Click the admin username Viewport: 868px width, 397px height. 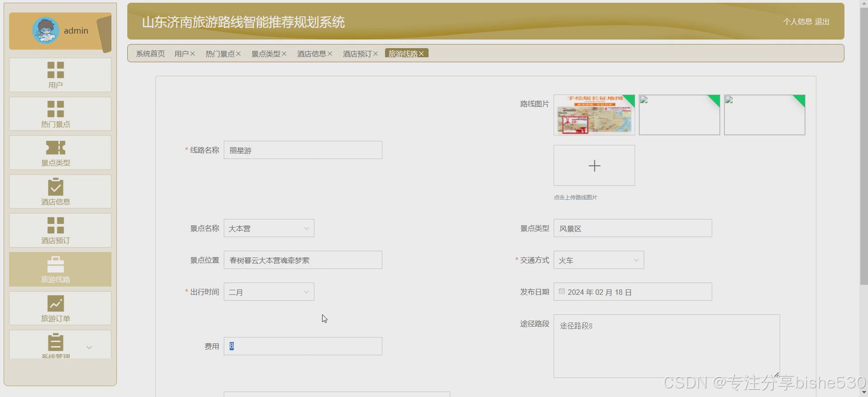tap(76, 30)
